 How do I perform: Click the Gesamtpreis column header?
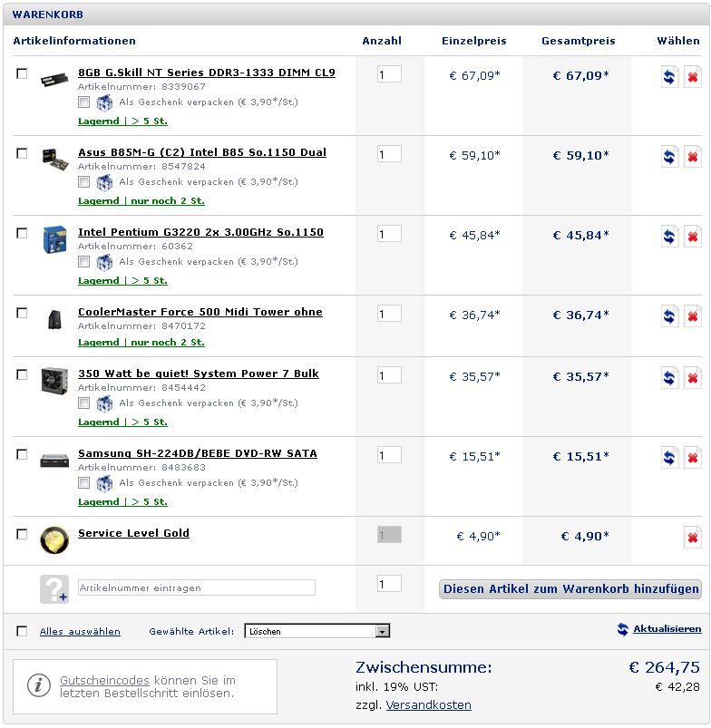[x=579, y=41]
